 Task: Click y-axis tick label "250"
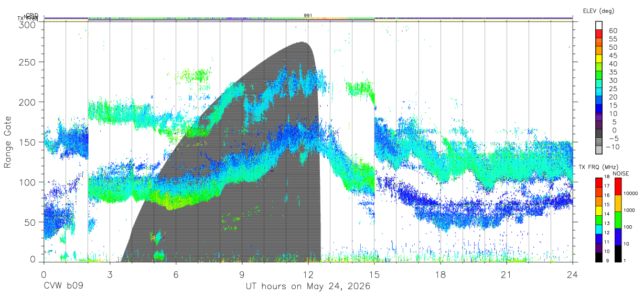point(27,62)
